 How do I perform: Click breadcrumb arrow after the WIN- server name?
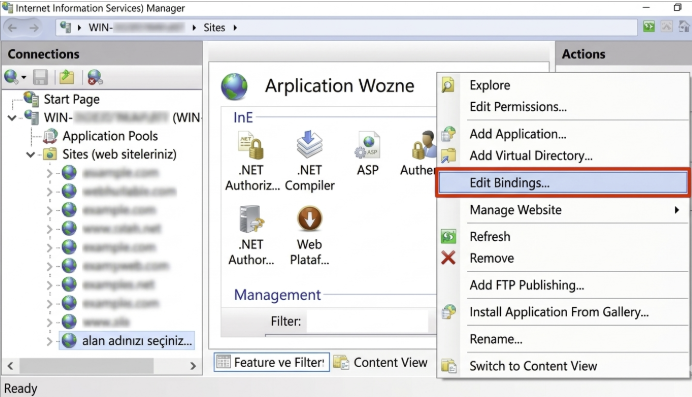[194, 28]
